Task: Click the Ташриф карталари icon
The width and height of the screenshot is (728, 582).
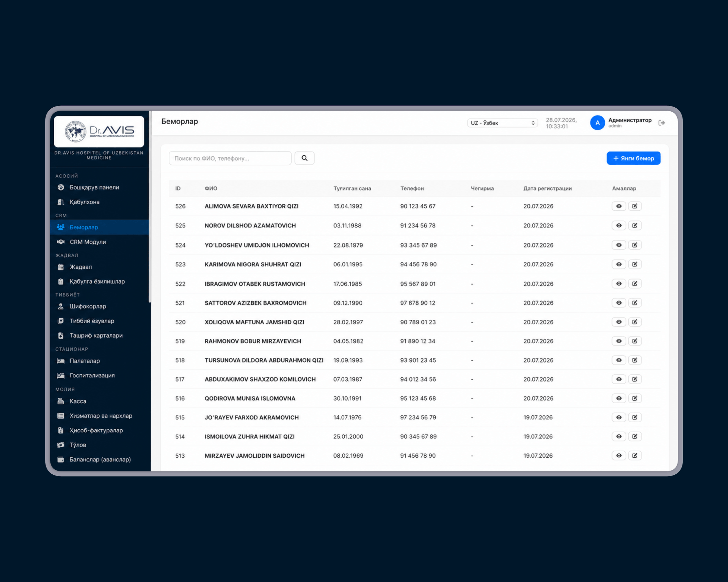Action: (x=61, y=335)
